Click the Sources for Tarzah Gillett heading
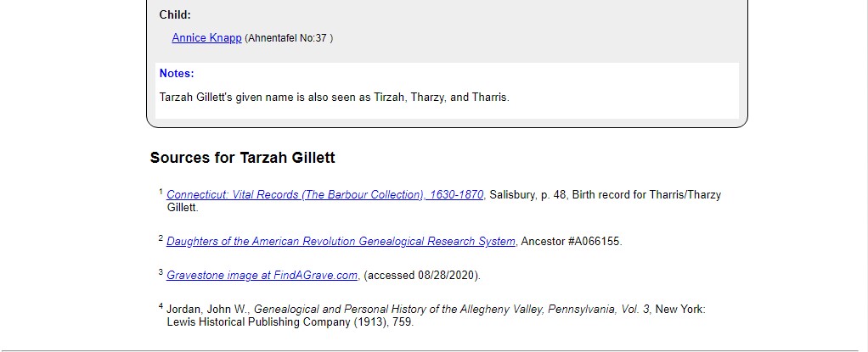Screen dimensions: 868x352 click(x=242, y=158)
